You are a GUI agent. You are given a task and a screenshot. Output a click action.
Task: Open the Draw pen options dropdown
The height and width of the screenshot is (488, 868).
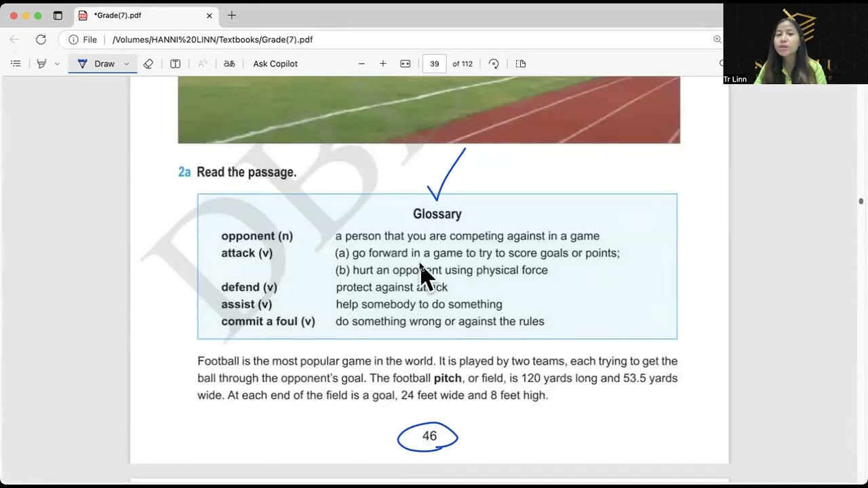[126, 64]
